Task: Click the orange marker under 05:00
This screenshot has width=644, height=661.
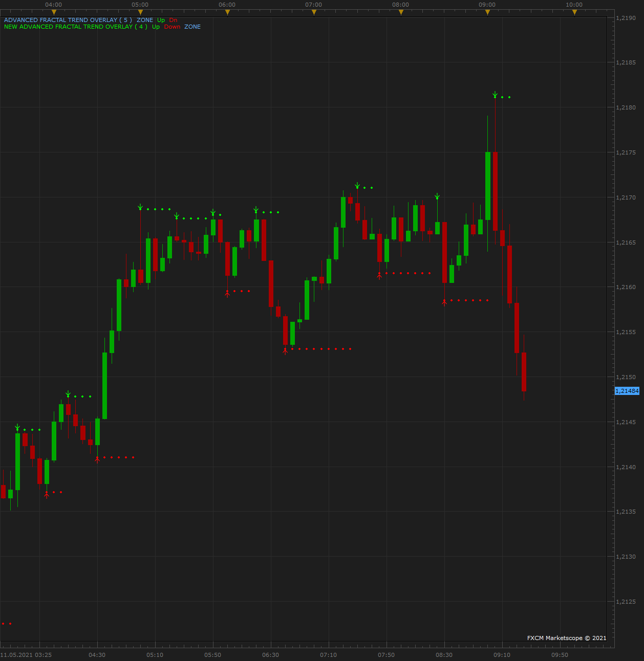Action: point(140,12)
